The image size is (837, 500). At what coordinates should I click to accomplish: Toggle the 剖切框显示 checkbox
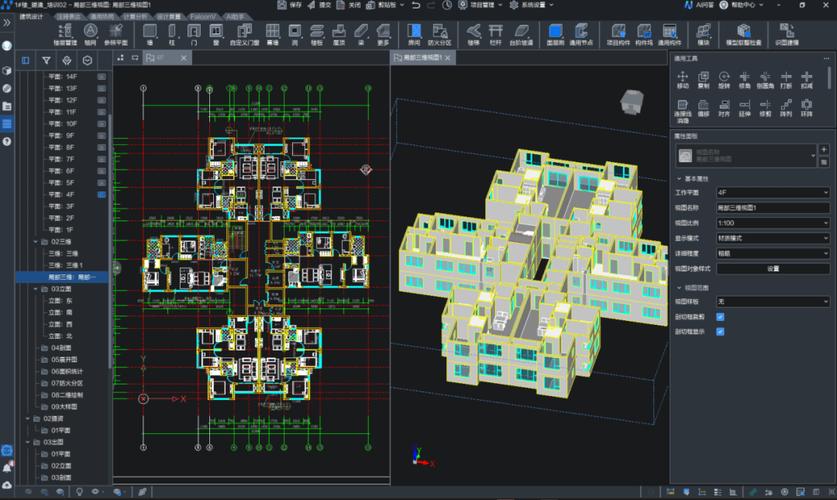coord(720,331)
